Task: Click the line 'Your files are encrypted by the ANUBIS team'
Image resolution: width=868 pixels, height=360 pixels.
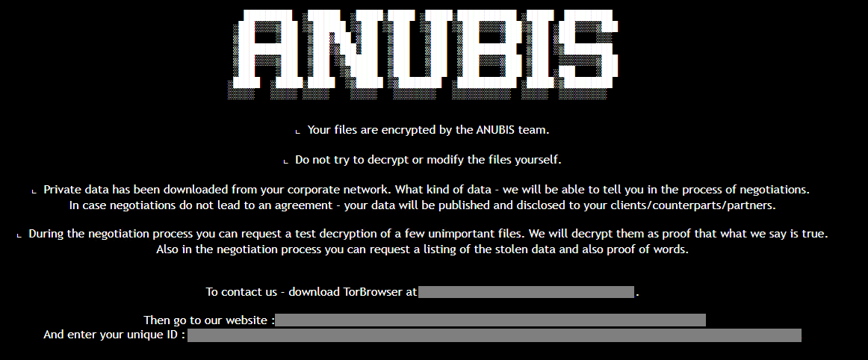Action: 429,130
